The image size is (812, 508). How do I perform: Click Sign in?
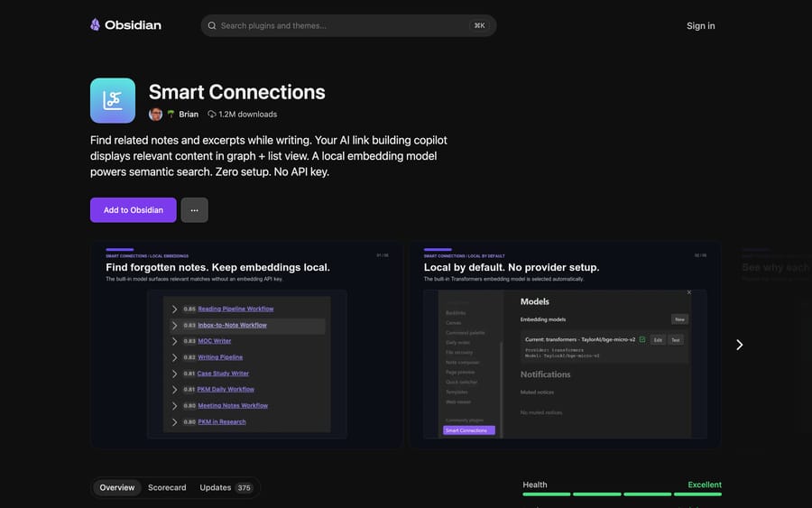(701, 26)
